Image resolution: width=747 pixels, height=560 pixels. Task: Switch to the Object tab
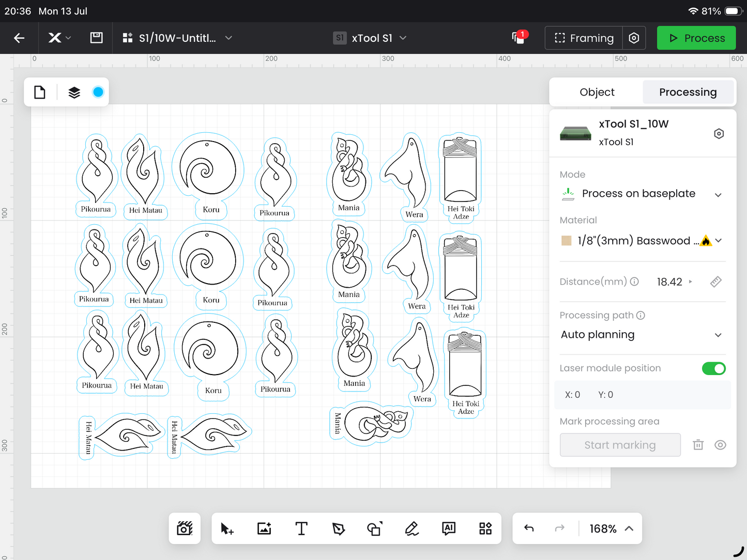597,92
